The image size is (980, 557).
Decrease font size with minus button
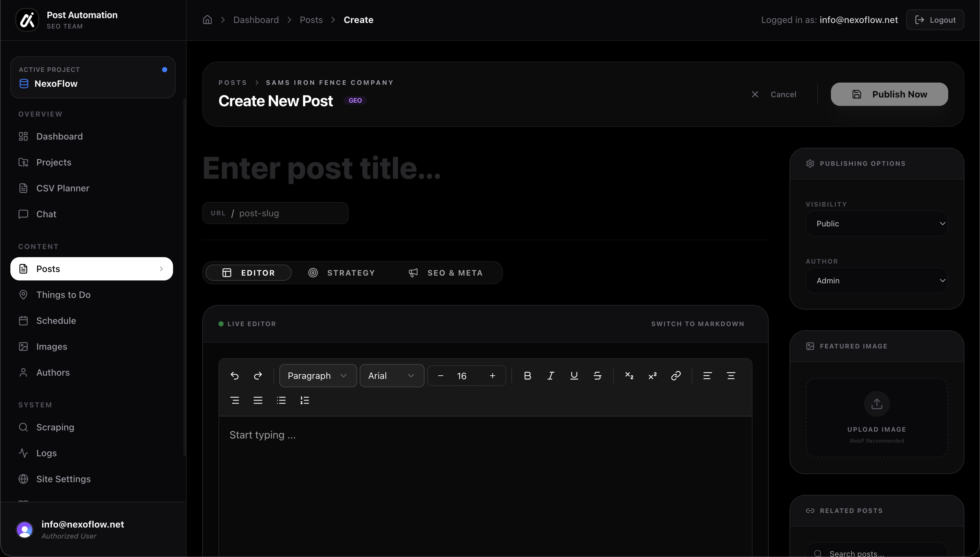441,376
